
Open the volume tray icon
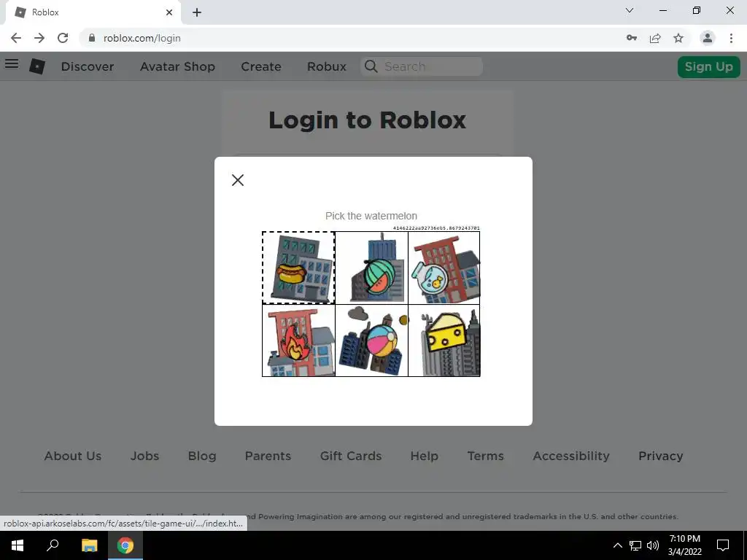click(x=653, y=545)
